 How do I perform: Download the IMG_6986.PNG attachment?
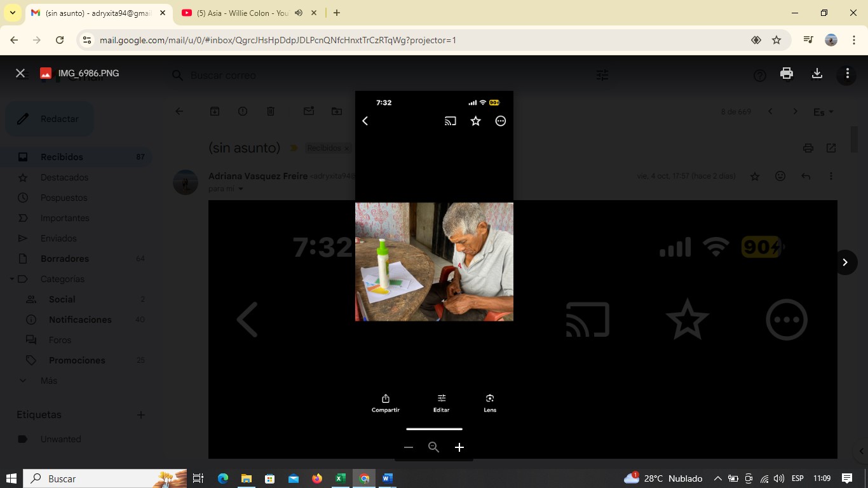817,74
